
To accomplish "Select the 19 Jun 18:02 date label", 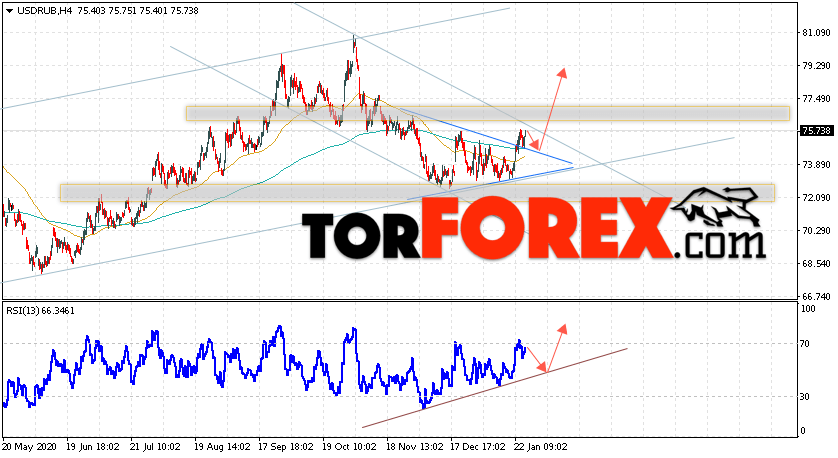I will tap(93, 446).
